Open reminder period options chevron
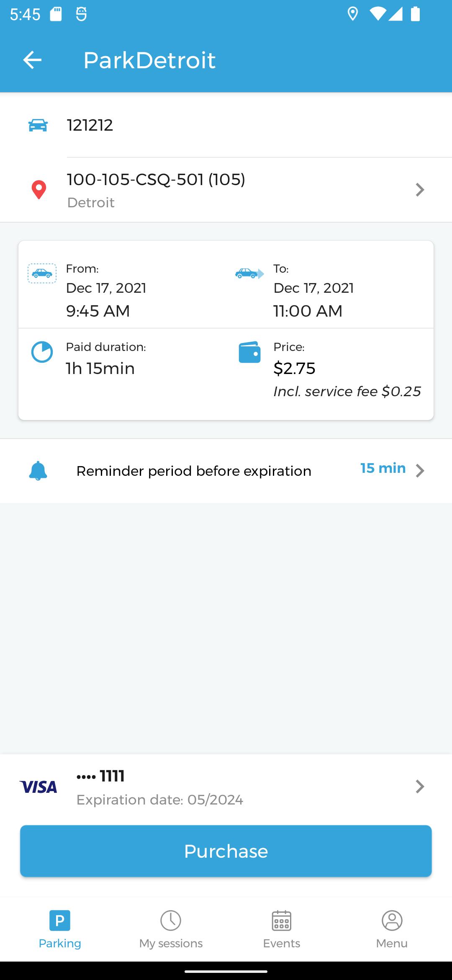The image size is (452, 980). (420, 471)
